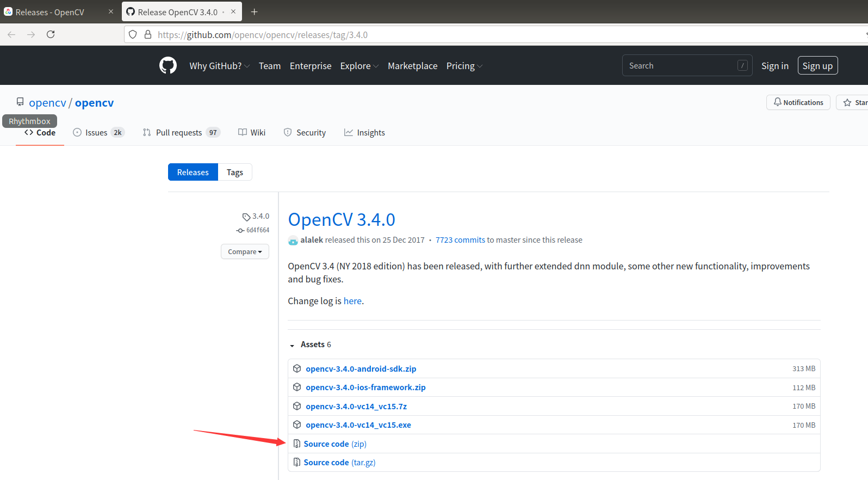Open the Compare dropdown button
Image resolution: width=868 pixels, height=480 pixels.
(x=245, y=251)
